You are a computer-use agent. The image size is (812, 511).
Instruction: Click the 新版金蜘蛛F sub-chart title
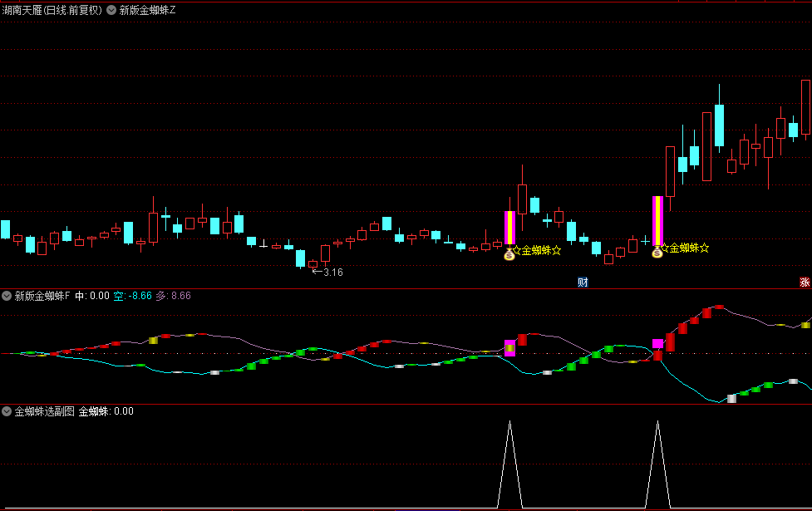[42, 296]
